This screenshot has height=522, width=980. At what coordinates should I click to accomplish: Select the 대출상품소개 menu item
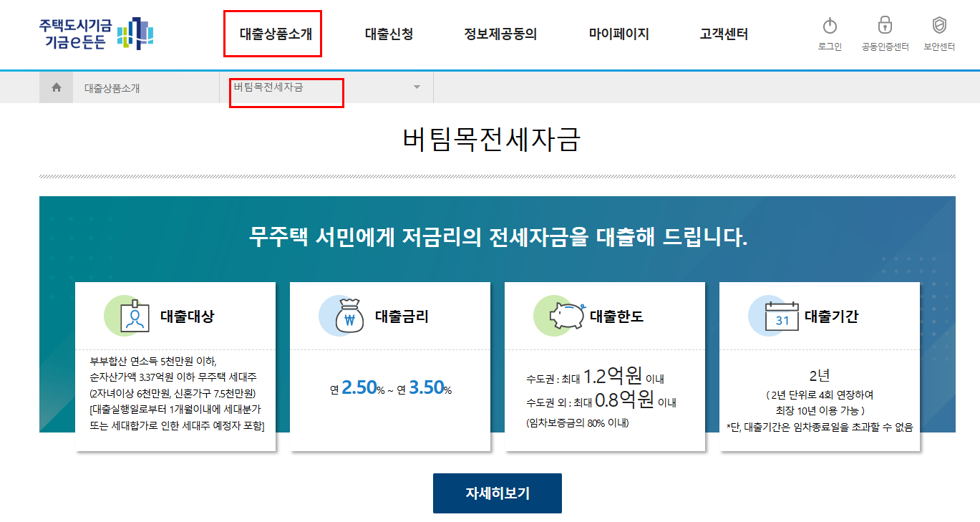pos(272,33)
